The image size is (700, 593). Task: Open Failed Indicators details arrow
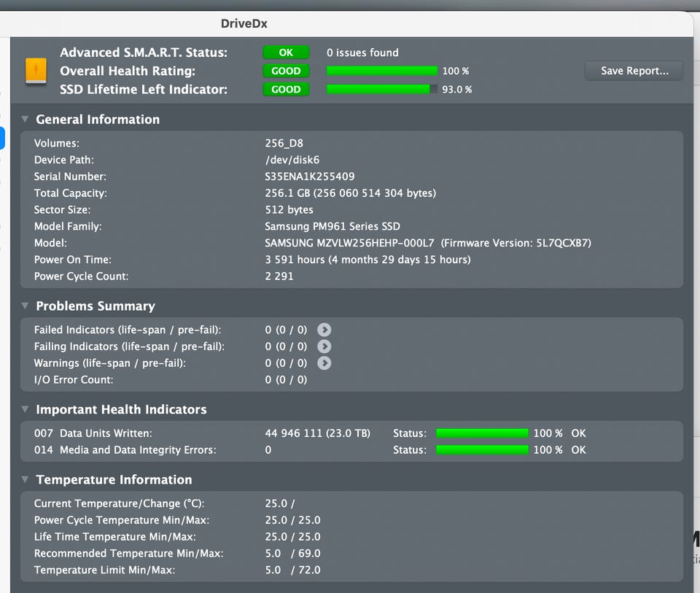tap(324, 330)
